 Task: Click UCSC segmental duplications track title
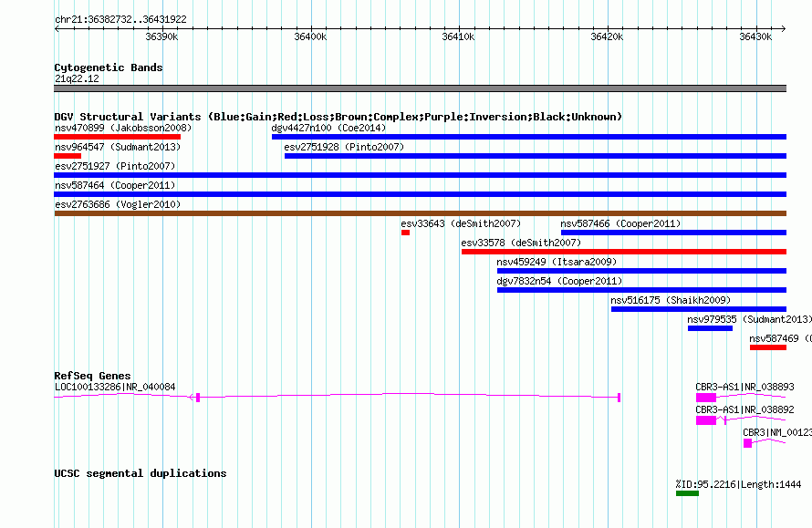tap(141, 473)
